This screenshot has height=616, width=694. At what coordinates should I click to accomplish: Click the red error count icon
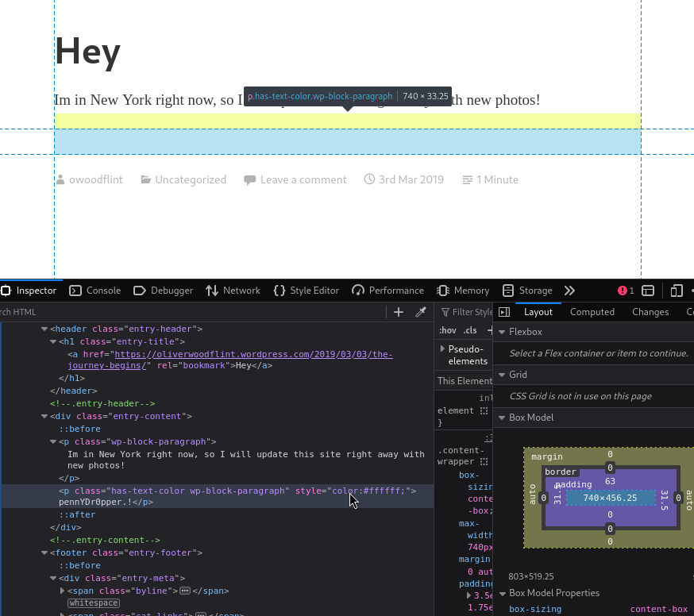(x=622, y=291)
